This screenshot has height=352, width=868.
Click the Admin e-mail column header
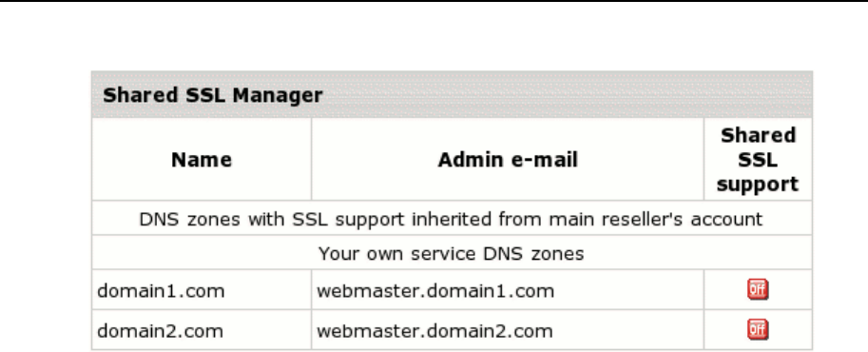(508, 160)
